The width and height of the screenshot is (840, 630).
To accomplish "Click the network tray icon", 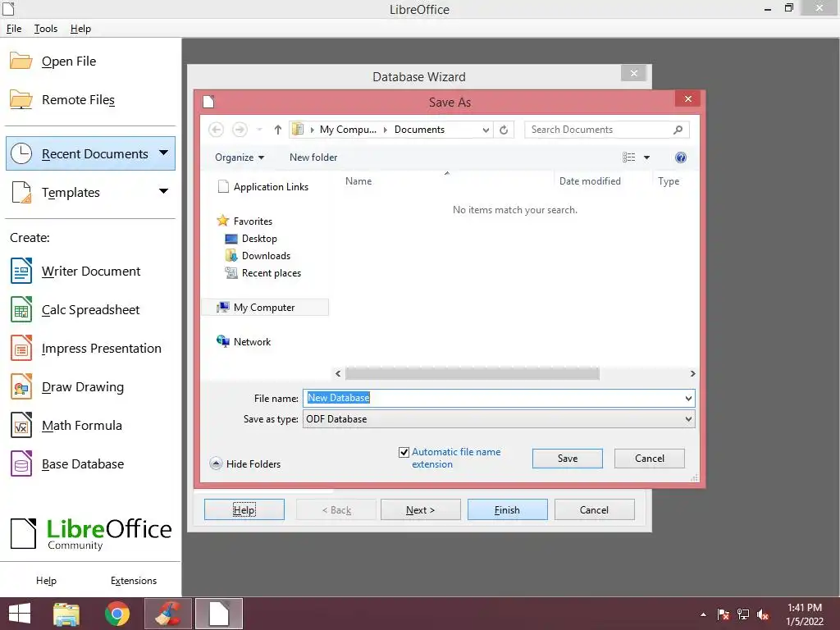I will click(743, 614).
